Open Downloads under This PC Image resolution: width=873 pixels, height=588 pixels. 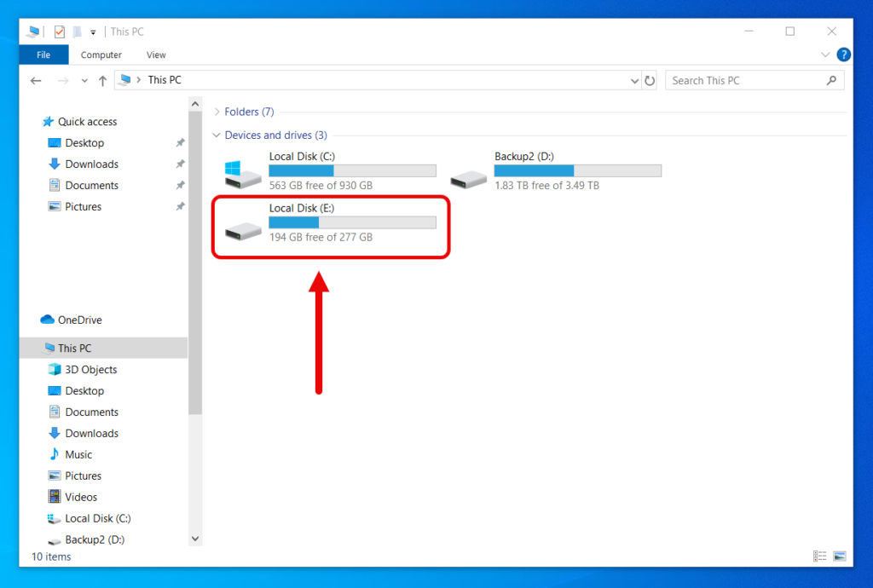point(91,434)
